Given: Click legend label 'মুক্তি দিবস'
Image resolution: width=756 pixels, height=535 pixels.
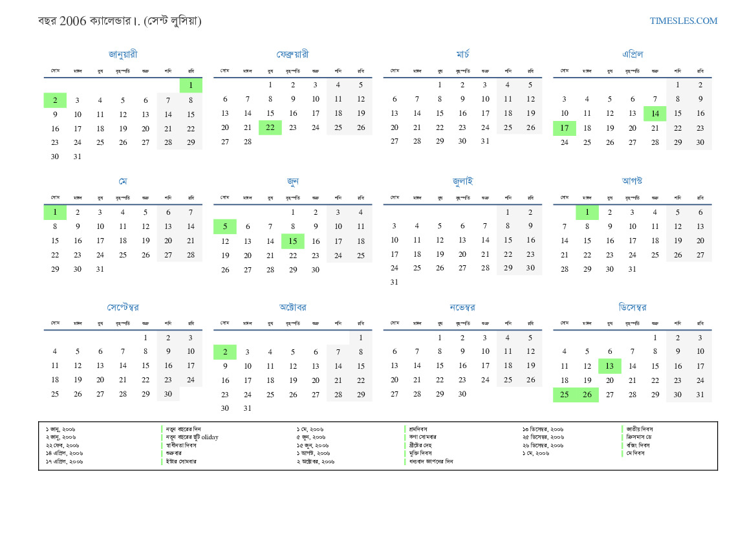Looking at the screenshot, I should 420,453.
